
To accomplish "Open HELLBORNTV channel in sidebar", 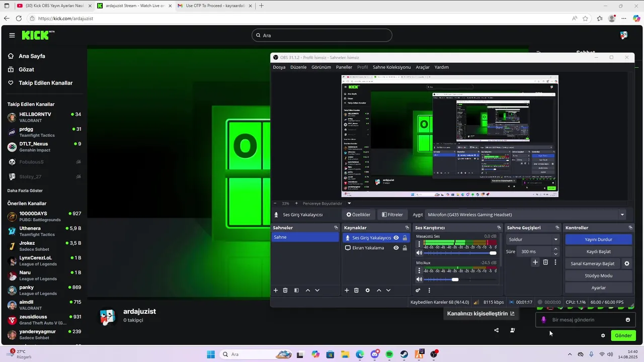I will pyautogui.click(x=44, y=117).
